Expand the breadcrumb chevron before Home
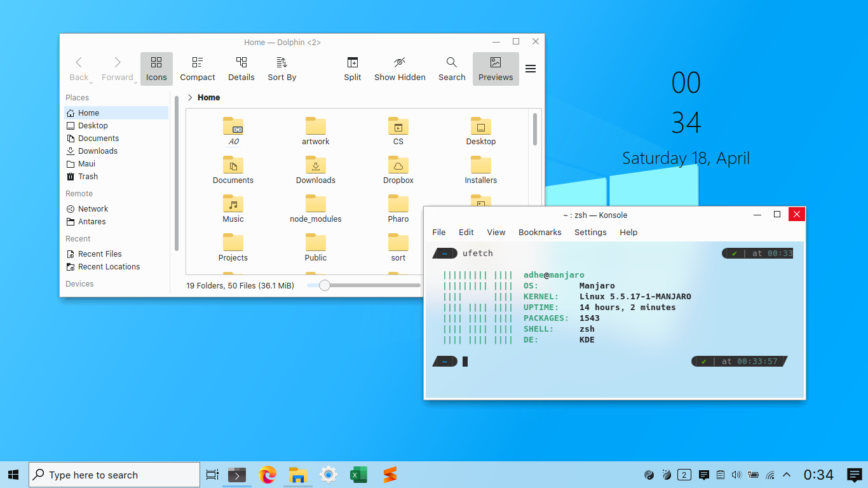This screenshot has height=488, width=868. pos(190,97)
